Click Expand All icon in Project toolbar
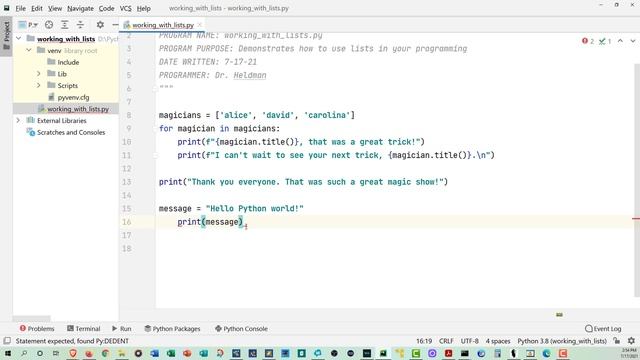Screen dimensions: 640x360 64,25
